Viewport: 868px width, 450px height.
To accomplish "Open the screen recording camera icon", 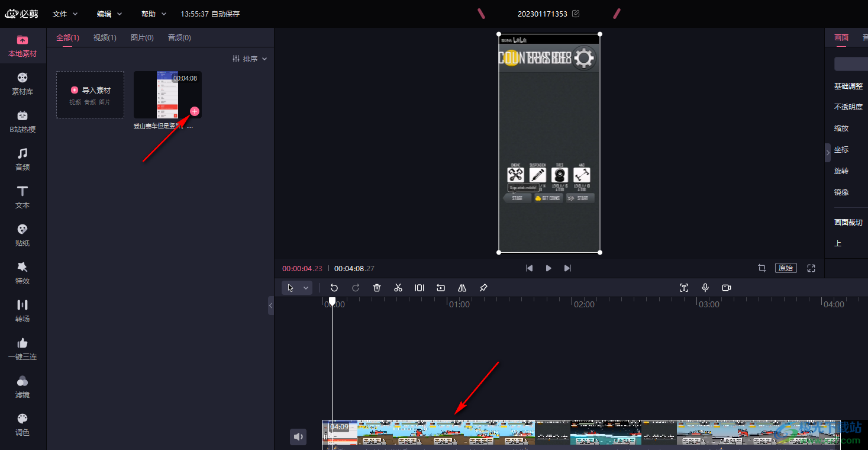I will click(x=727, y=288).
